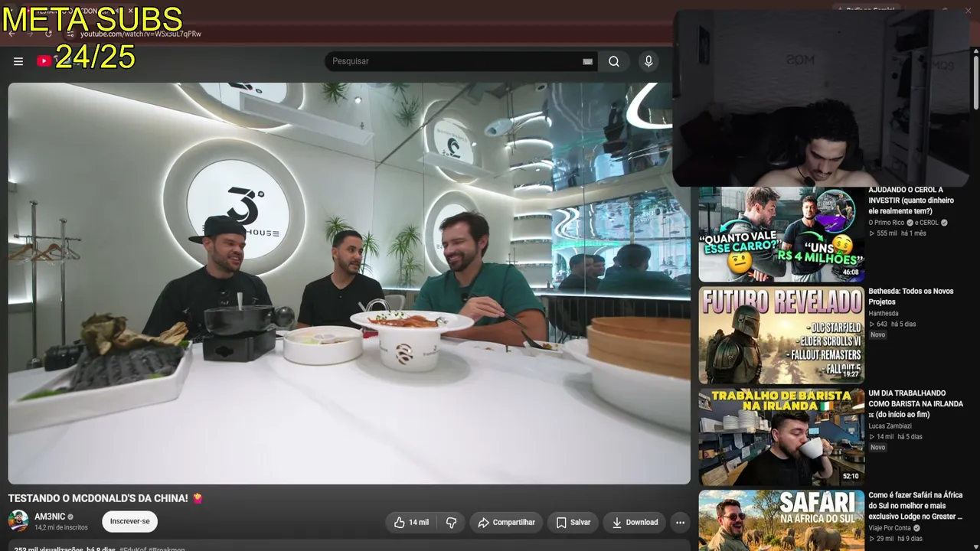The height and width of the screenshot is (551, 980).
Task: Share the video via Compartilhar
Action: [x=506, y=523]
